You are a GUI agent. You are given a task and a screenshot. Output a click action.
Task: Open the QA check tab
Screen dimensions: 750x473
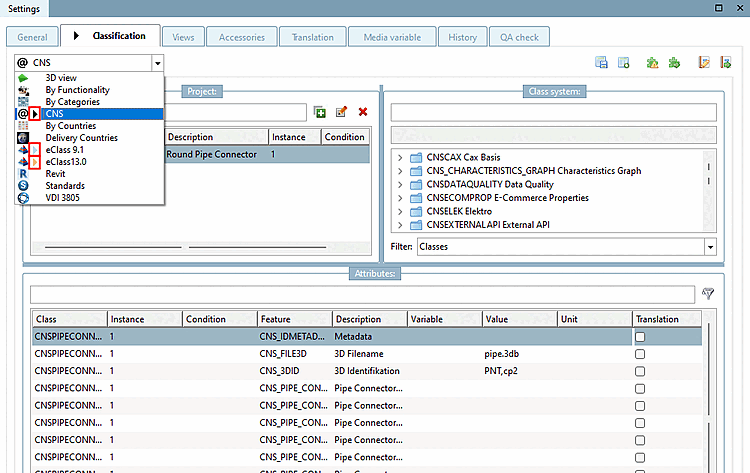(520, 37)
